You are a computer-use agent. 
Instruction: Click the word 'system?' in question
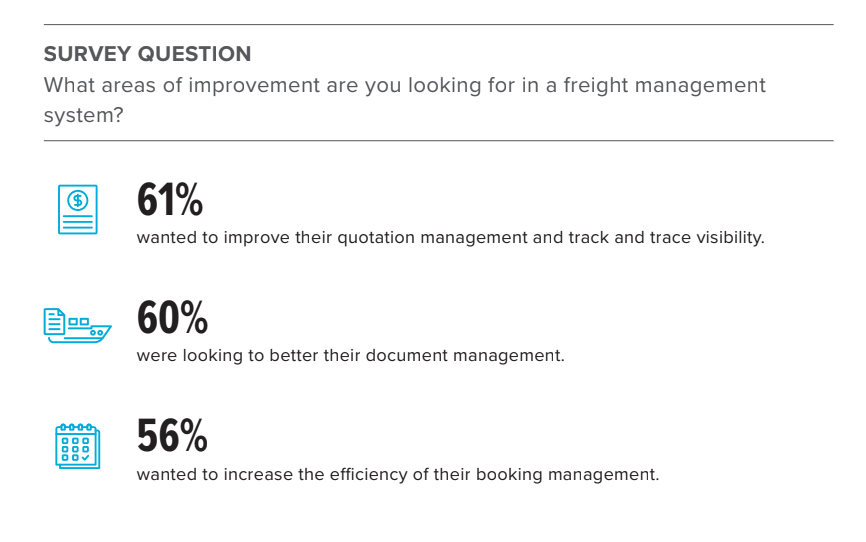click(83, 115)
